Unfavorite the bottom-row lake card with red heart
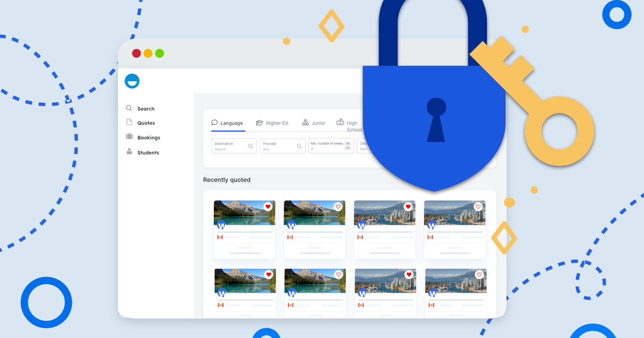Image resolution: width=644 pixels, height=338 pixels. pyautogui.click(x=269, y=275)
